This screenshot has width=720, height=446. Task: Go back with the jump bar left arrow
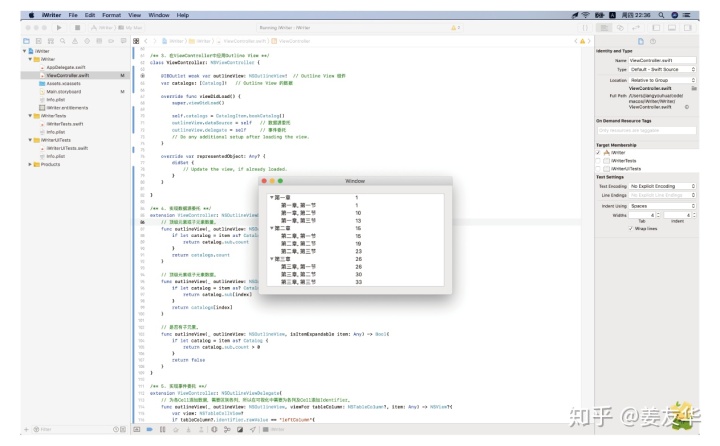(146, 41)
